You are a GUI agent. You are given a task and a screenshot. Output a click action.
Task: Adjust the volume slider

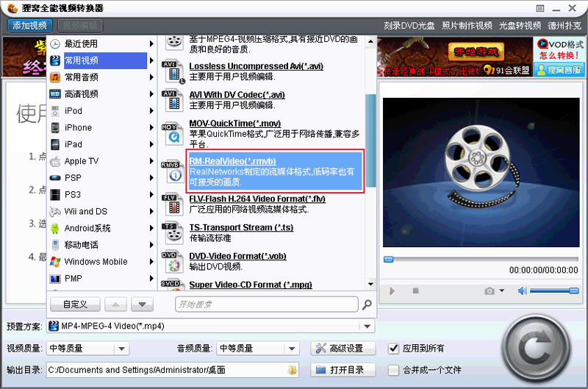(x=554, y=290)
